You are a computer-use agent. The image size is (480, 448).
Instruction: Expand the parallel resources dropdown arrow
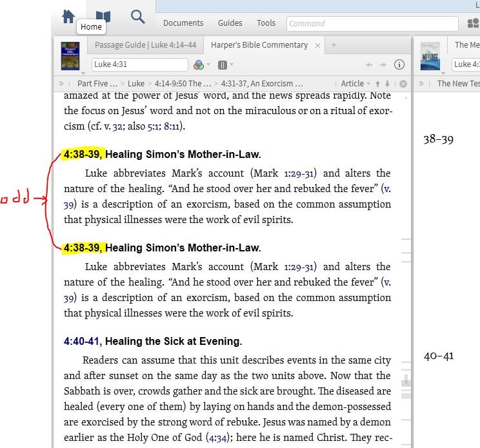coord(232,64)
